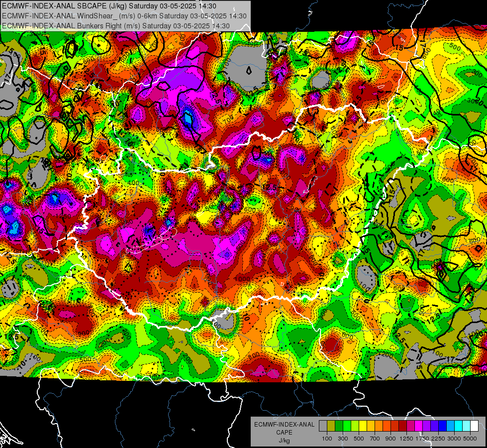Click the 700 legend scale value
487x448 pixels.
pyautogui.click(x=375, y=439)
